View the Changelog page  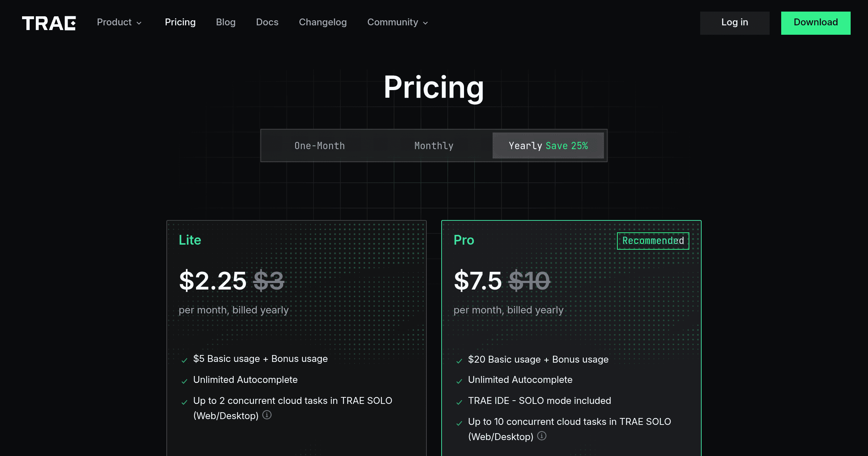click(323, 22)
